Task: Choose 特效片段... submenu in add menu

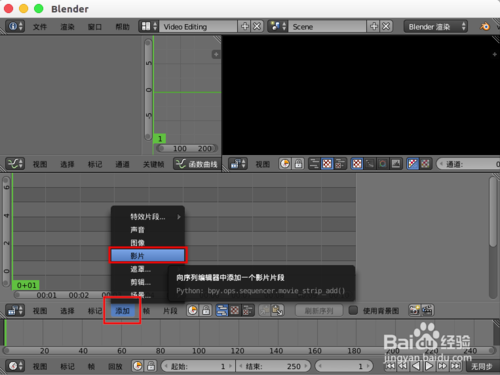Action: click(x=148, y=217)
